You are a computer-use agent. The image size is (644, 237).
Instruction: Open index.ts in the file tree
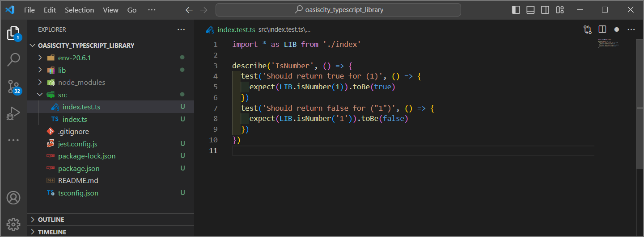click(110, 119)
